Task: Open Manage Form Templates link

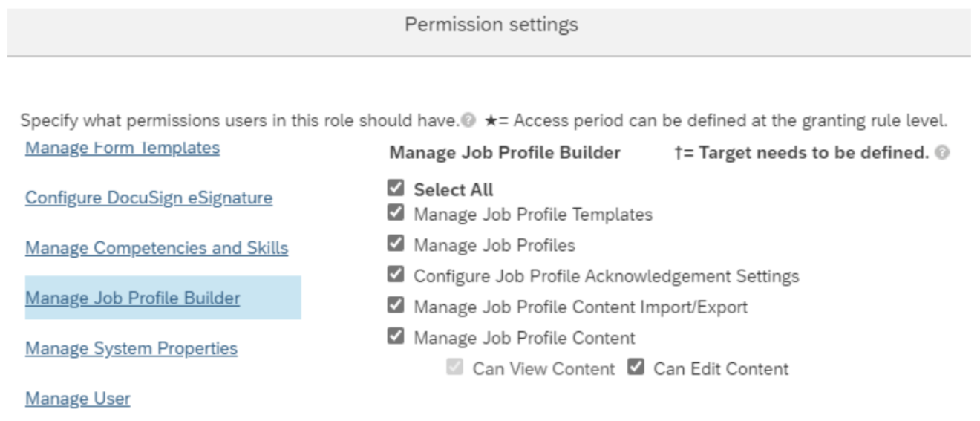Action: (122, 148)
